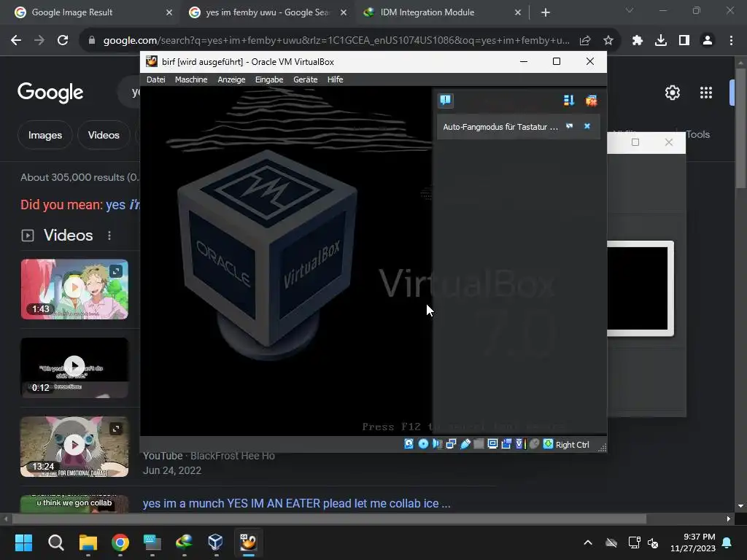Click the Chrome address bar URL
Screen dimensions: 747x560
click(336, 41)
